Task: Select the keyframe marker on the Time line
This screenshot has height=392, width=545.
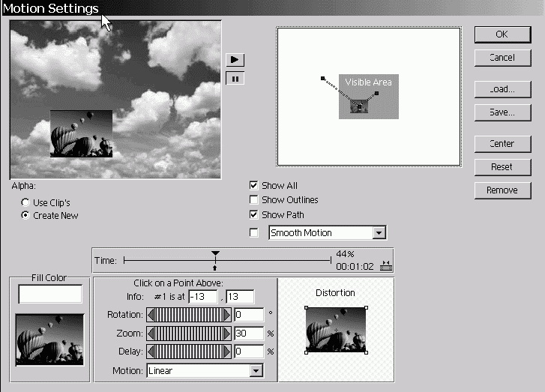Action: (216, 256)
